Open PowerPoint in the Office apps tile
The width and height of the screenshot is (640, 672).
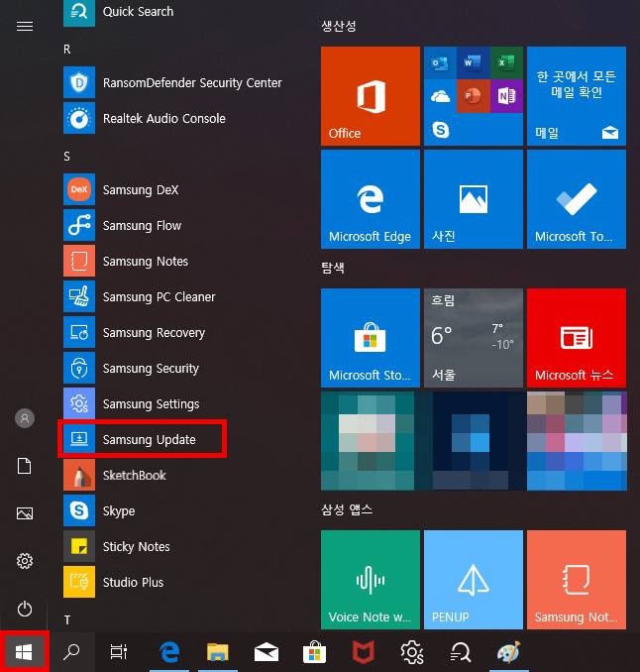(473, 96)
